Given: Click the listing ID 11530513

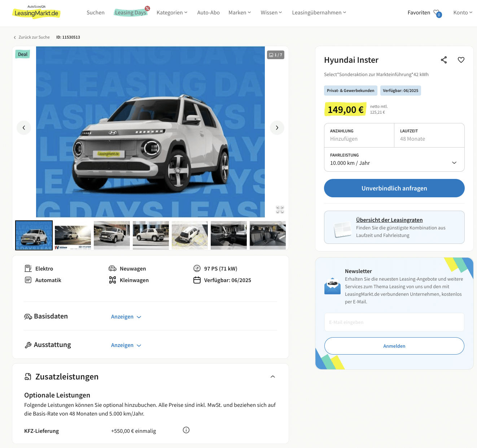Looking at the screenshot, I should click(x=68, y=37).
